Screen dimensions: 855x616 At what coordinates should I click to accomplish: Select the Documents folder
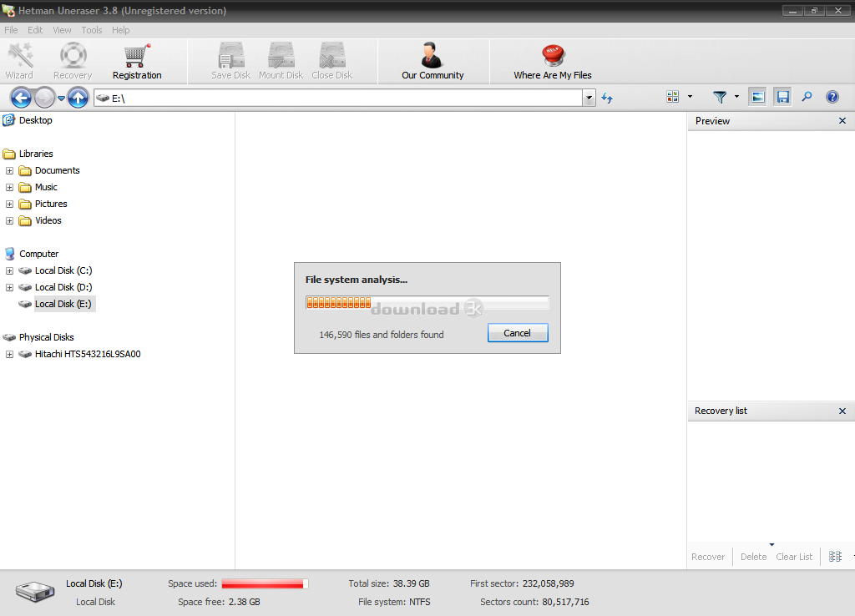[58, 170]
